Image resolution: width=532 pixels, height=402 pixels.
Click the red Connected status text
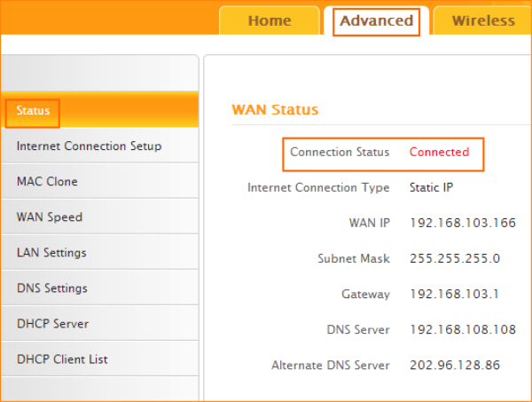click(439, 152)
